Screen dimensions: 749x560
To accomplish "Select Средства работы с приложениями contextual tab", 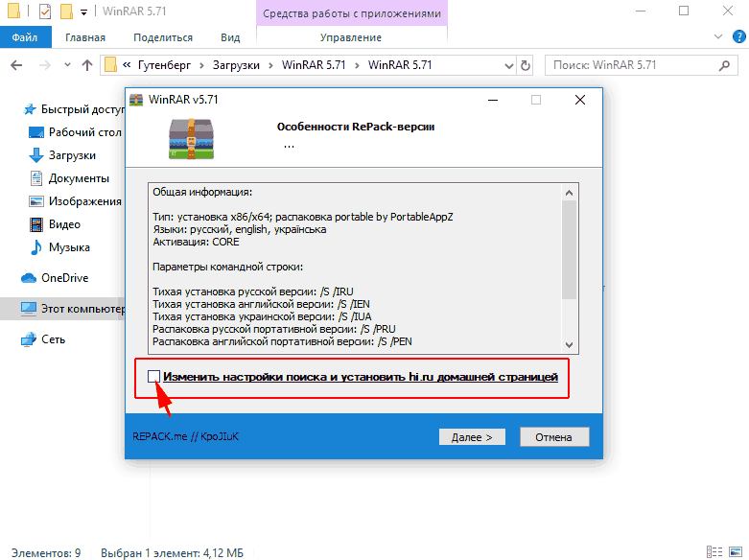I will 352,13.
